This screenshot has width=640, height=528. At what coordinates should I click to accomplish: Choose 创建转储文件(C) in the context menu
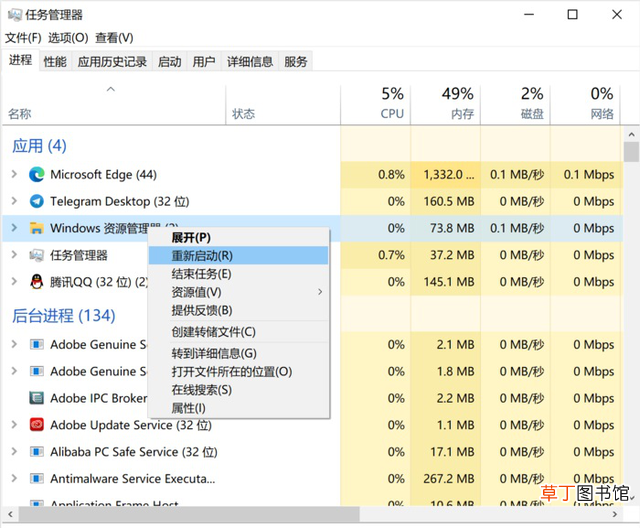click(x=238, y=332)
